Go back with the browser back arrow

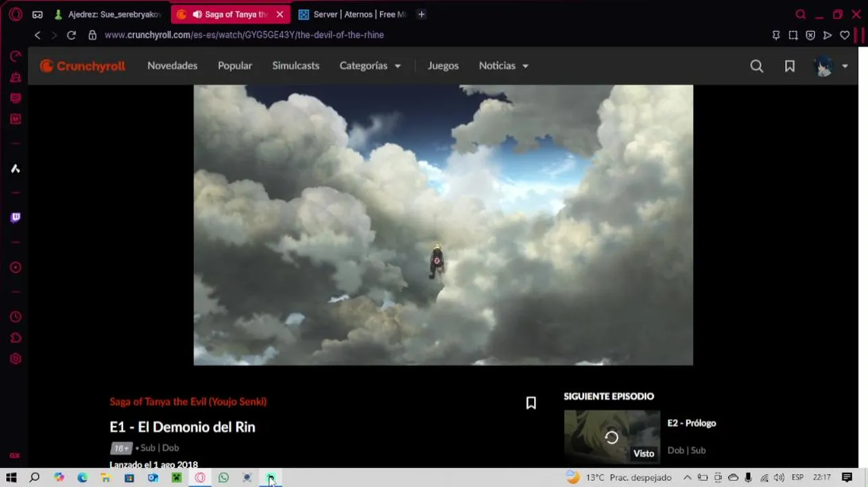pos(38,35)
